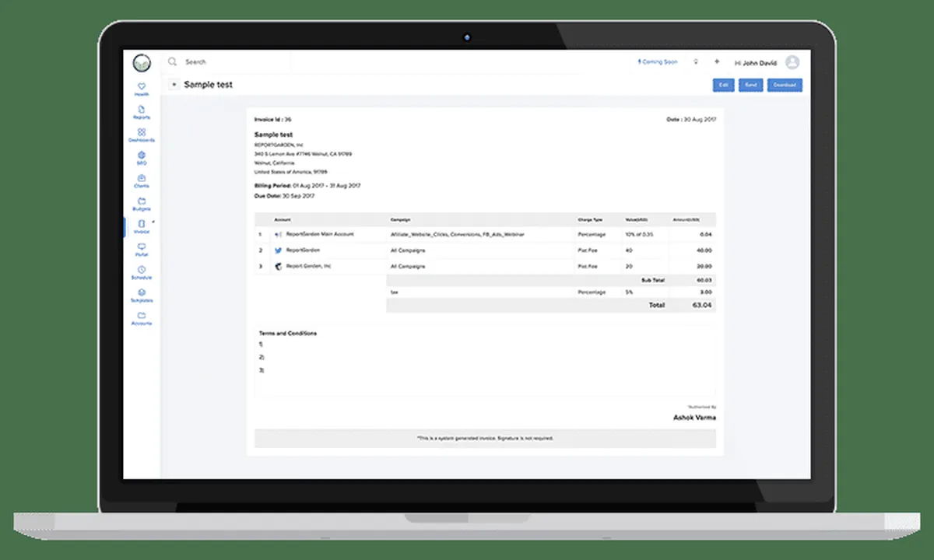Open Reports in the sidebar
The width and height of the screenshot is (934, 560).
pyautogui.click(x=142, y=113)
